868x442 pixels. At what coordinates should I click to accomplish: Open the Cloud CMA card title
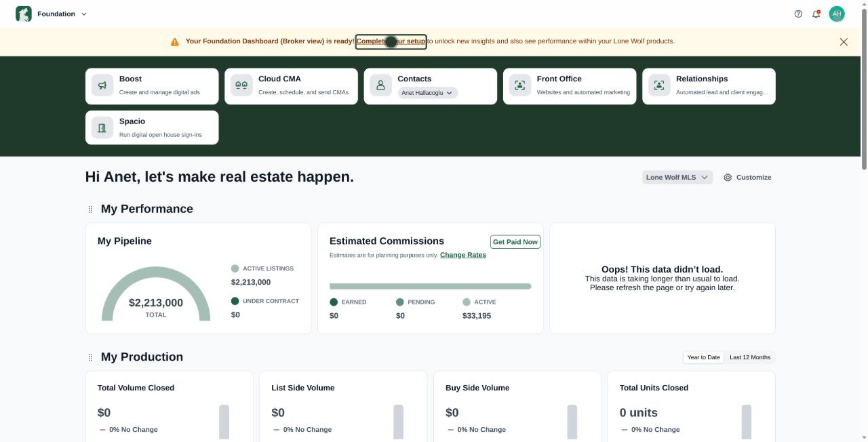tap(279, 79)
